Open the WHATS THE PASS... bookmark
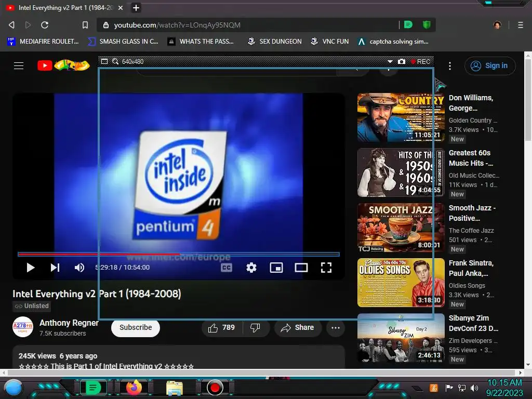 (201, 42)
